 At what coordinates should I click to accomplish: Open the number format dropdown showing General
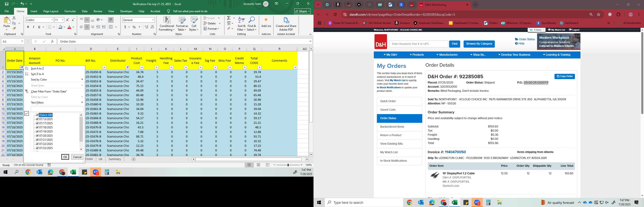[153, 20]
